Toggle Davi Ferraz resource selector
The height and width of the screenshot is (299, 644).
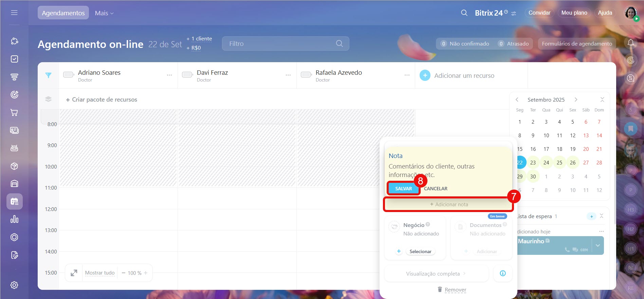(x=187, y=75)
